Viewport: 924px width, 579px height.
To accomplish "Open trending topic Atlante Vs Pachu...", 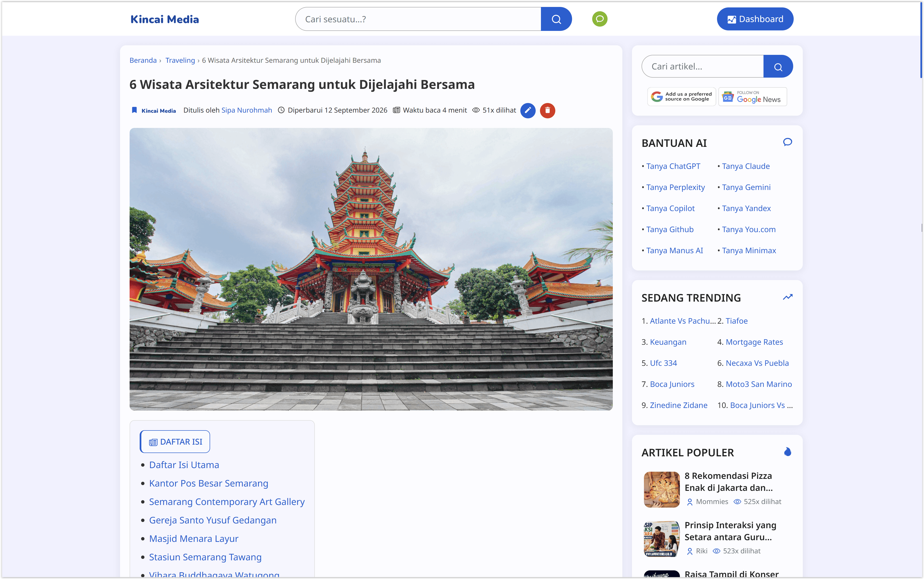I will click(683, 321).
